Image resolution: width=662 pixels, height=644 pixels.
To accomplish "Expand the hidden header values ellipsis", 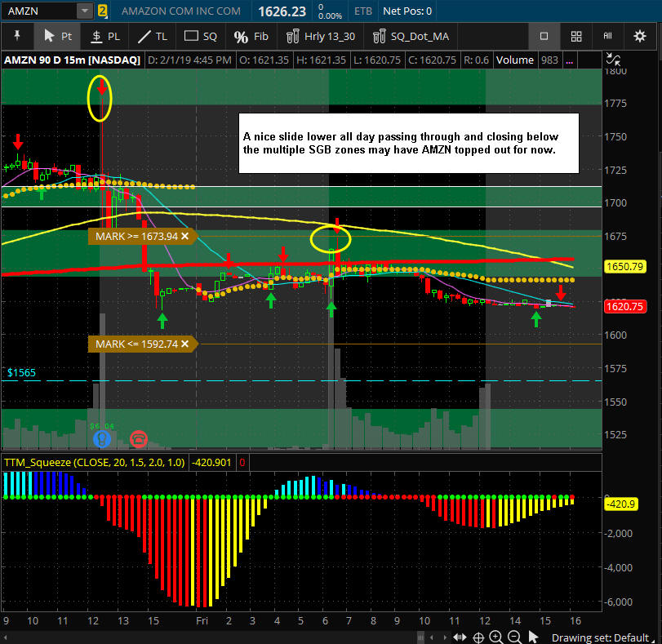I will pyautogui.click(x=569, y=60).
